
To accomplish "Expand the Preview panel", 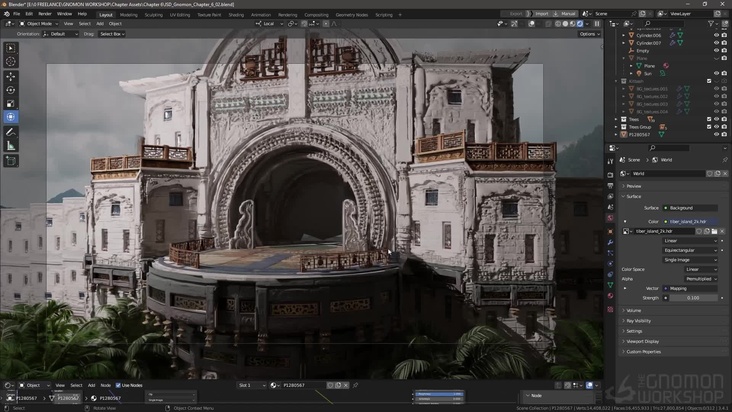I will tap(672, 186).
